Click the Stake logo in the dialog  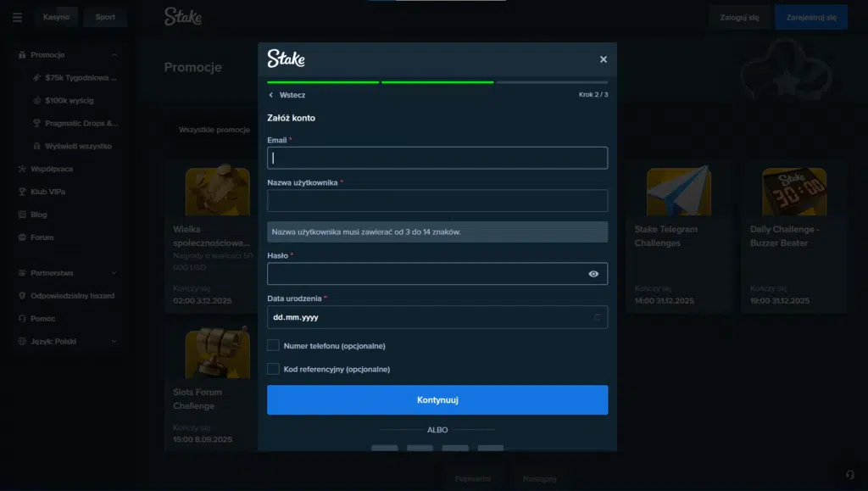(287, 59)
